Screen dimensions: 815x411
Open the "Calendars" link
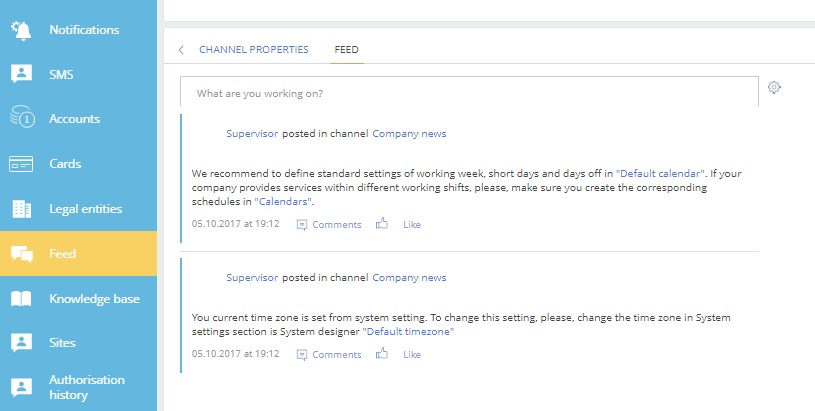click(x=284, y=201)
